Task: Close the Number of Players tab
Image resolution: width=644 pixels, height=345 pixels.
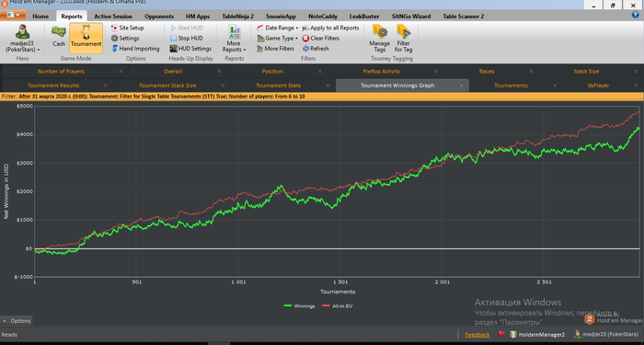Action: 121,72
